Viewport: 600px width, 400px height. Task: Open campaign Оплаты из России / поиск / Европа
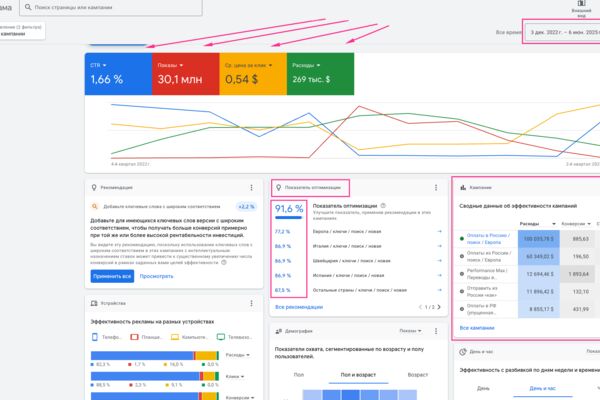[489, 256]
